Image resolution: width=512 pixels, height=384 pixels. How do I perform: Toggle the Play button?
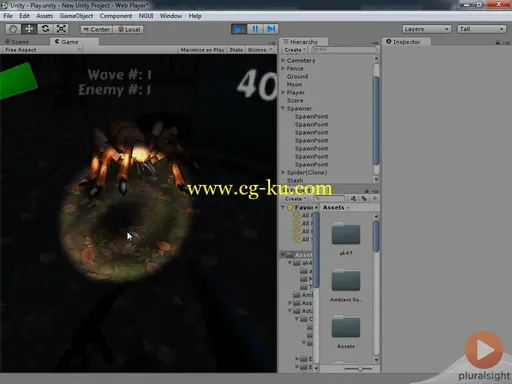click(x=239, y=29)
